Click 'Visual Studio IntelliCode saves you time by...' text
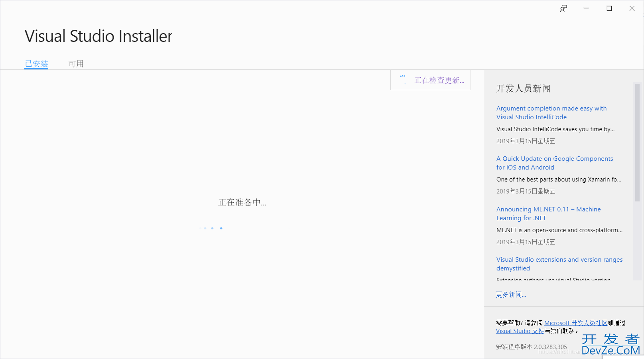The width and height of the screenshot is (644, 359). pos(555,129)
